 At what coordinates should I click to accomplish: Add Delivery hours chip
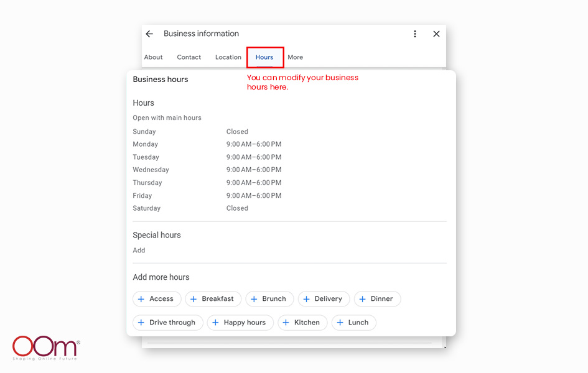(324, 299)
